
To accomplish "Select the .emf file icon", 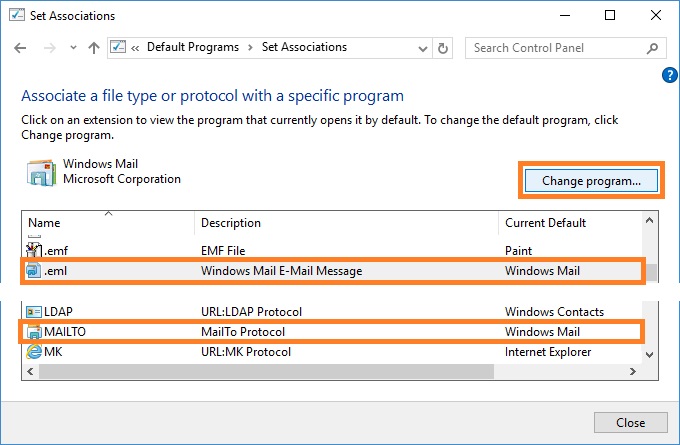I will click(34, 250).
